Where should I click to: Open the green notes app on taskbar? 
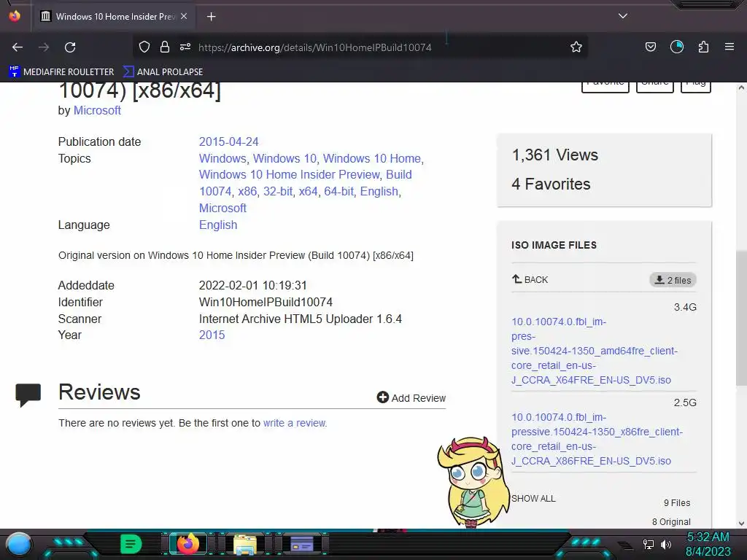[131, 544]
